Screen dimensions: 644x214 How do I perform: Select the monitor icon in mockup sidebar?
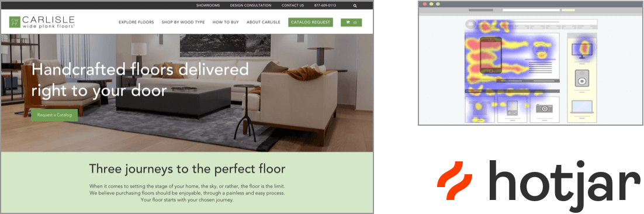(x=581, y=50)
